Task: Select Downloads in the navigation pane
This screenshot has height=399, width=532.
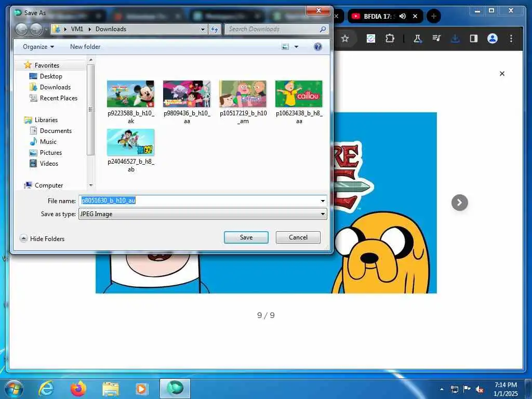Action: 55,87
